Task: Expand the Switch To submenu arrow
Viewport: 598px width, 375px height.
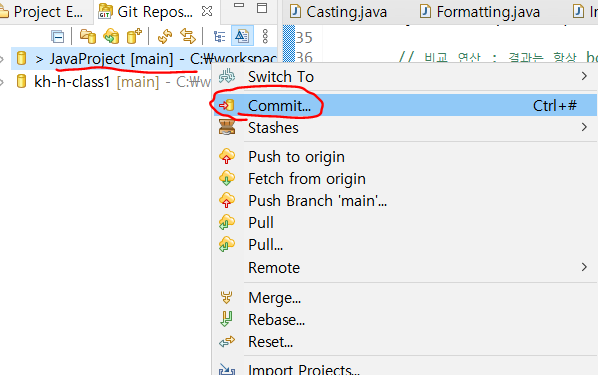Action: point(584,76)
